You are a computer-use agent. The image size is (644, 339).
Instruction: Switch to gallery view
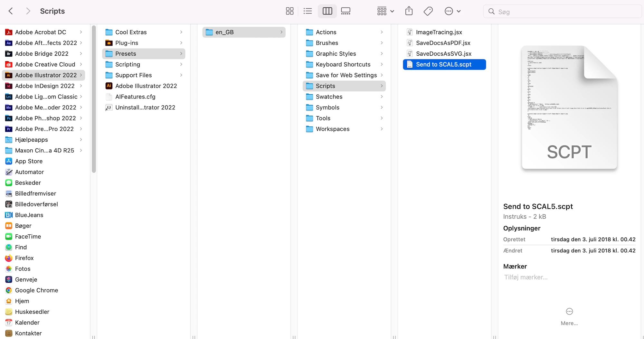[x=346, y=11]
